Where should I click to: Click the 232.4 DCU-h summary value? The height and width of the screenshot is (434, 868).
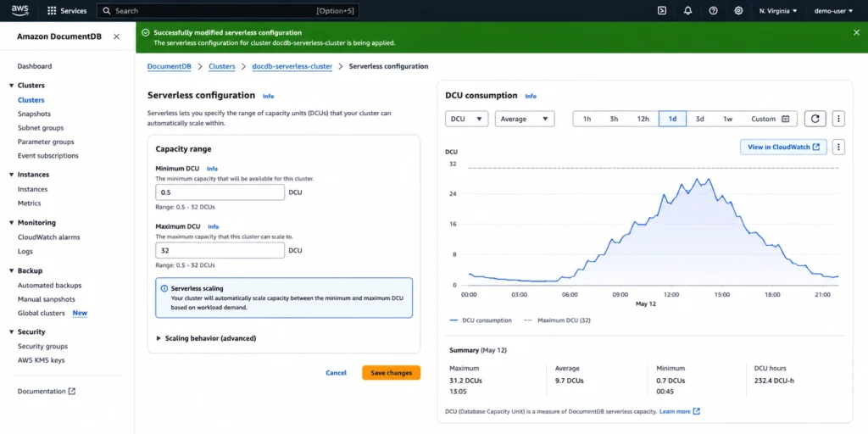pos(774,381)
